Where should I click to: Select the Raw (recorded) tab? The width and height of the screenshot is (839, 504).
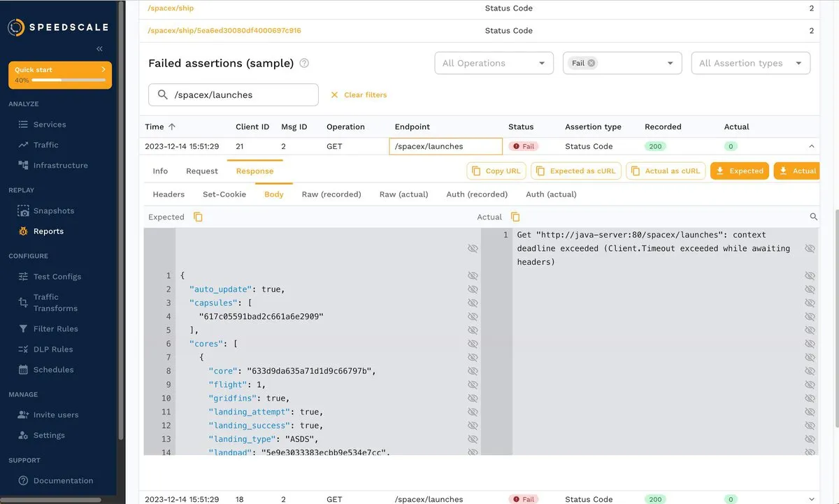coord(331,194)
